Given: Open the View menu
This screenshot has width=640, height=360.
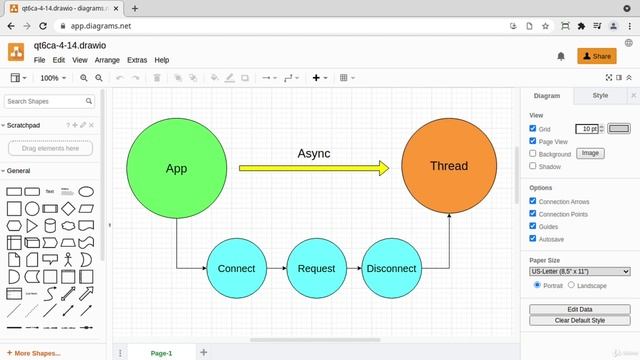Looking at the screenshot, I should coord(80,60).
